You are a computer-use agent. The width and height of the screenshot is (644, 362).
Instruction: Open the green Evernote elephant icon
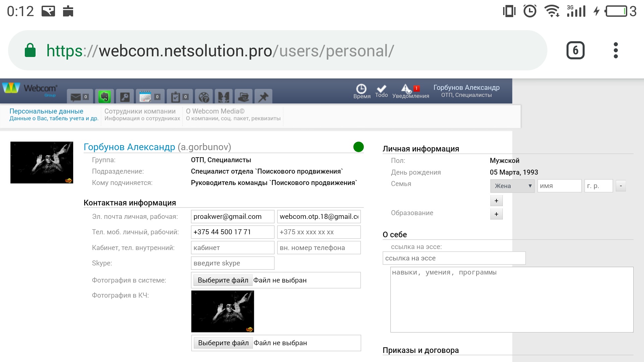coord(105,97)
